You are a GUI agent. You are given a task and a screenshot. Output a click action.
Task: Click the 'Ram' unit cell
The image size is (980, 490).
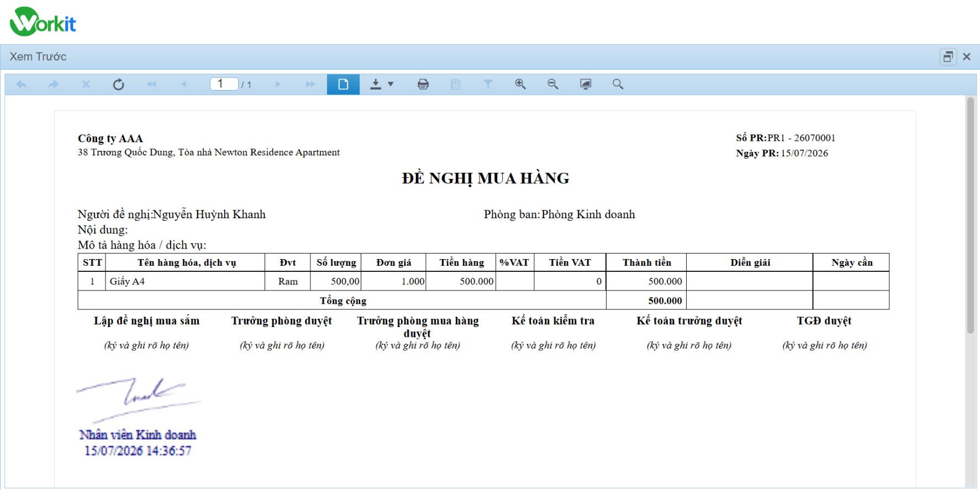288,281
